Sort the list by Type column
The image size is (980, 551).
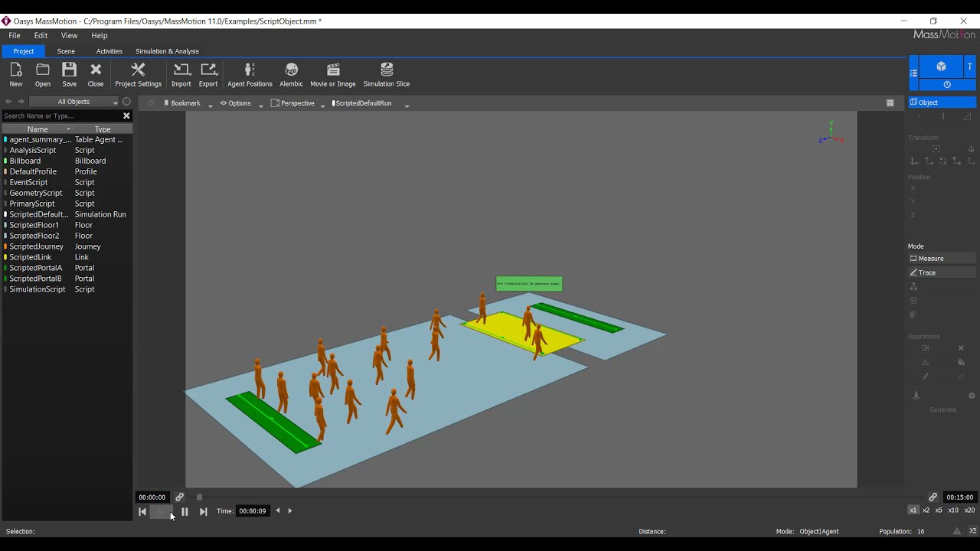tap(103, 129)
